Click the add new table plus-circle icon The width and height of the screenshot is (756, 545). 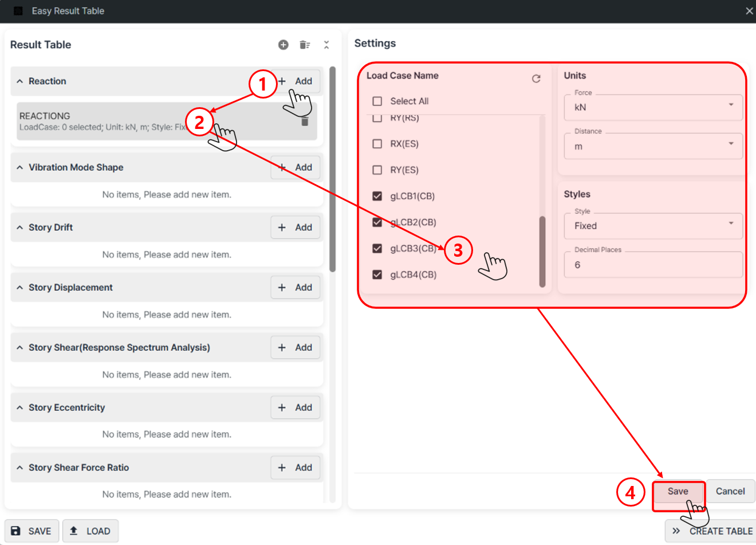click(x=283, y=45)
